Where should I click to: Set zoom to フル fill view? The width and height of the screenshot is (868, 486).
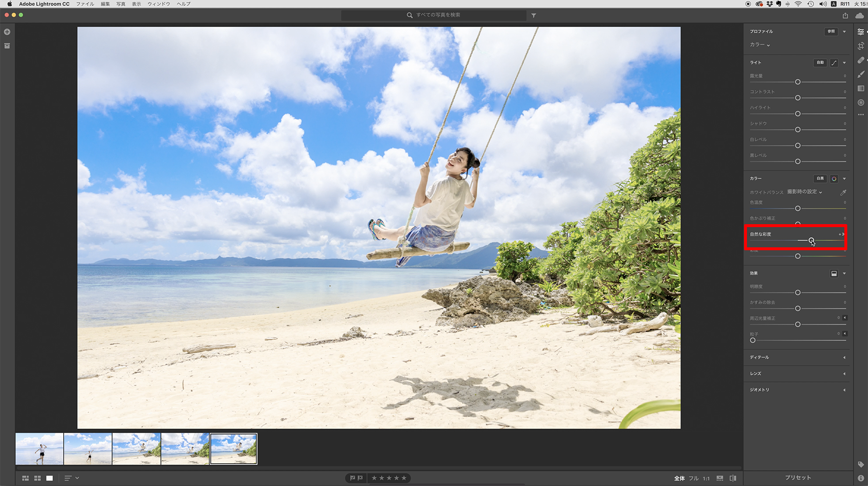693,478
